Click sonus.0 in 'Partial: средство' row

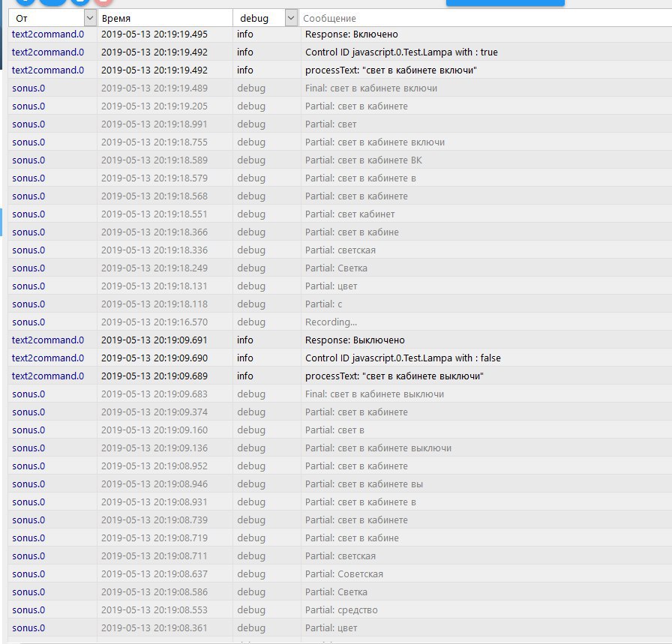click(x=28, y=610)
